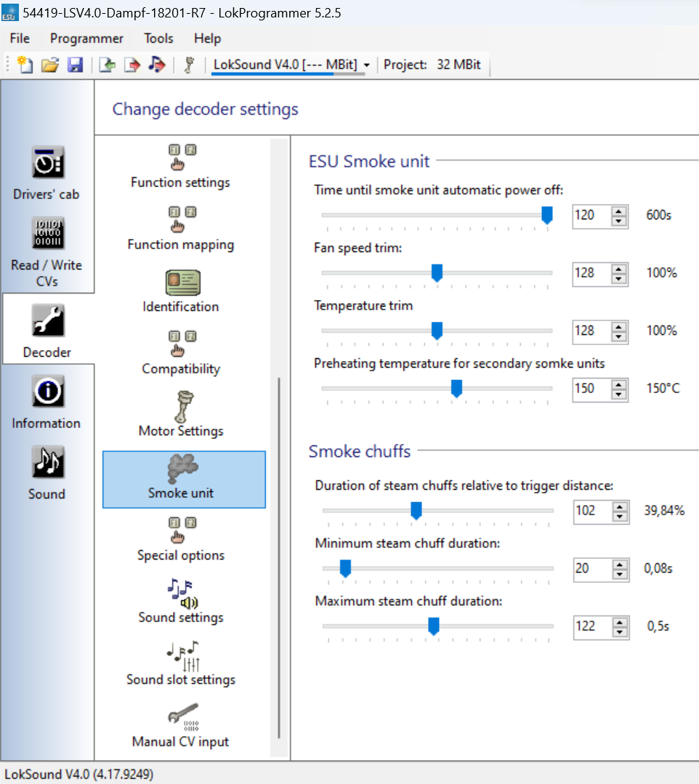Click the new project toolbar icon
The width and height of the screenshot is (699, 784).
[x=25, y=65]
